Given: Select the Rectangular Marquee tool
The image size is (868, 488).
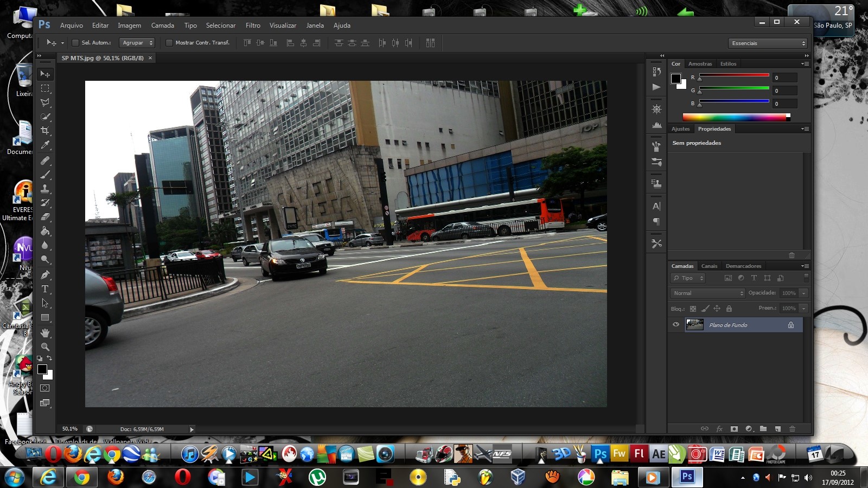Looking at the screenshot, I should point(45,88).
